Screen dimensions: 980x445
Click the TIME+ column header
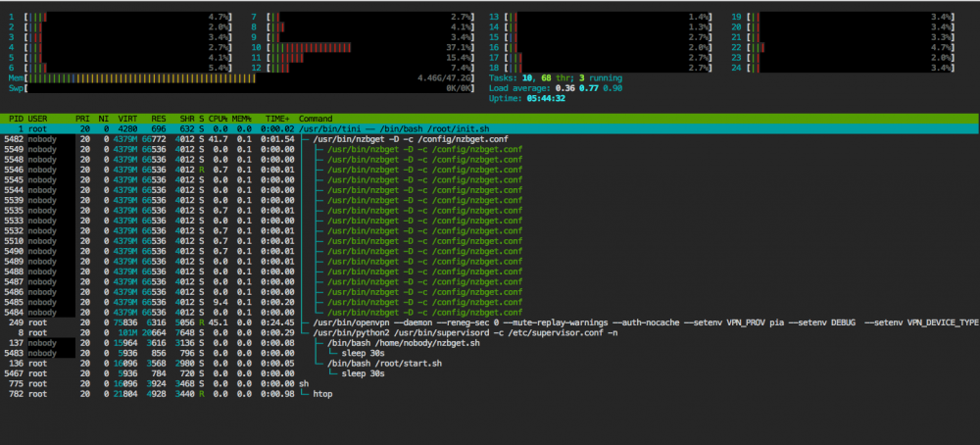[277, 119]
